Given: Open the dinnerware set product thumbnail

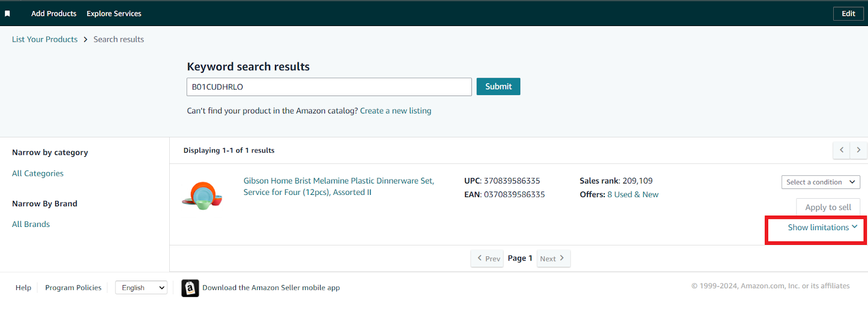Looking at the screenshot, I should pos(202,195).
